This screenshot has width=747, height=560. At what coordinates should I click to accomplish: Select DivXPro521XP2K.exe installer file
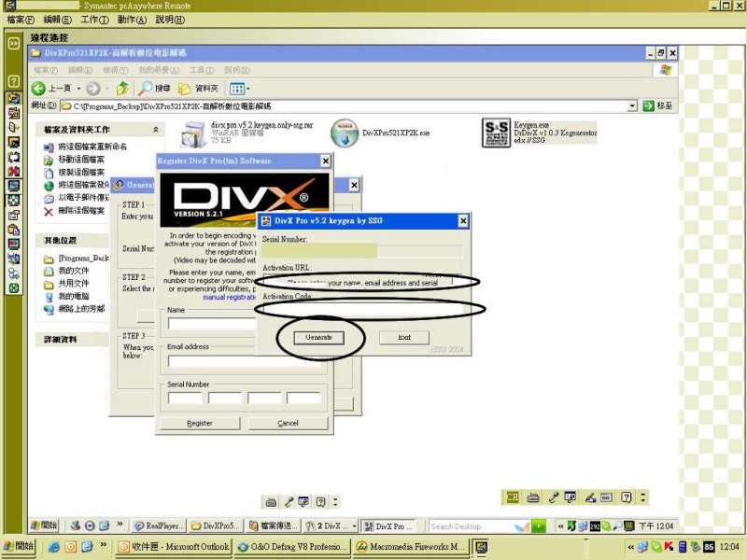point(380,133)
